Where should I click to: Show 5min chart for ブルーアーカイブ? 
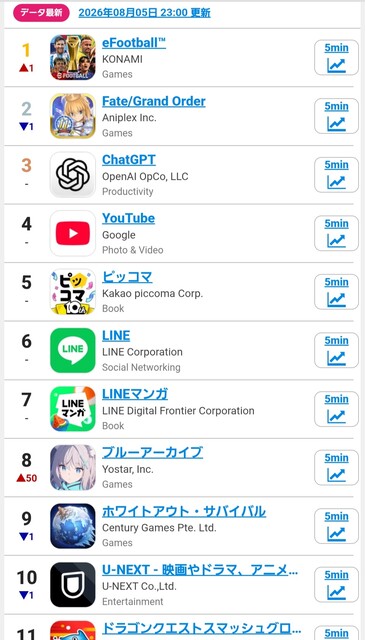coord(336,467)
